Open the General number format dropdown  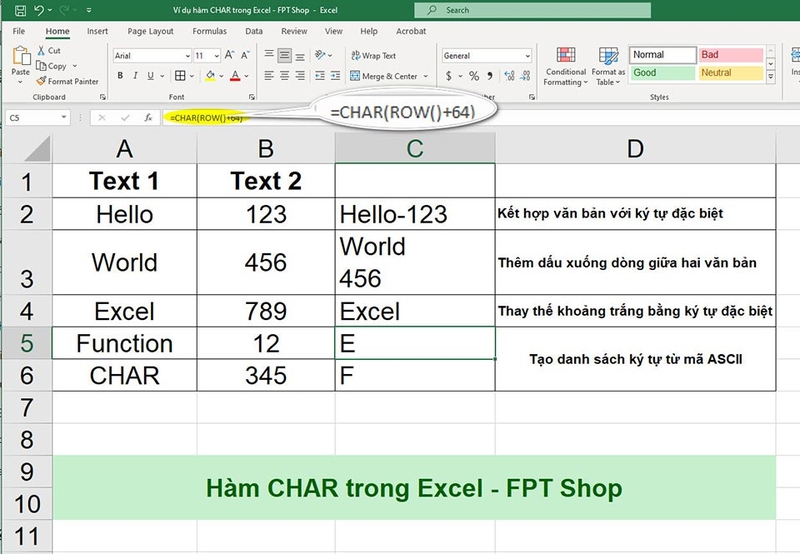[x=527, y=56]
